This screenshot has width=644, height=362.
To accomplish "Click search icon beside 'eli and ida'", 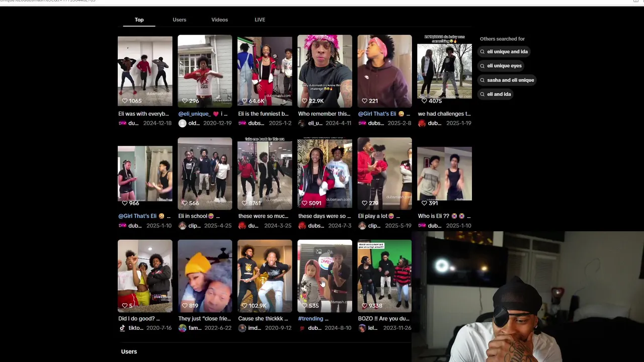I will click(482, 95).
